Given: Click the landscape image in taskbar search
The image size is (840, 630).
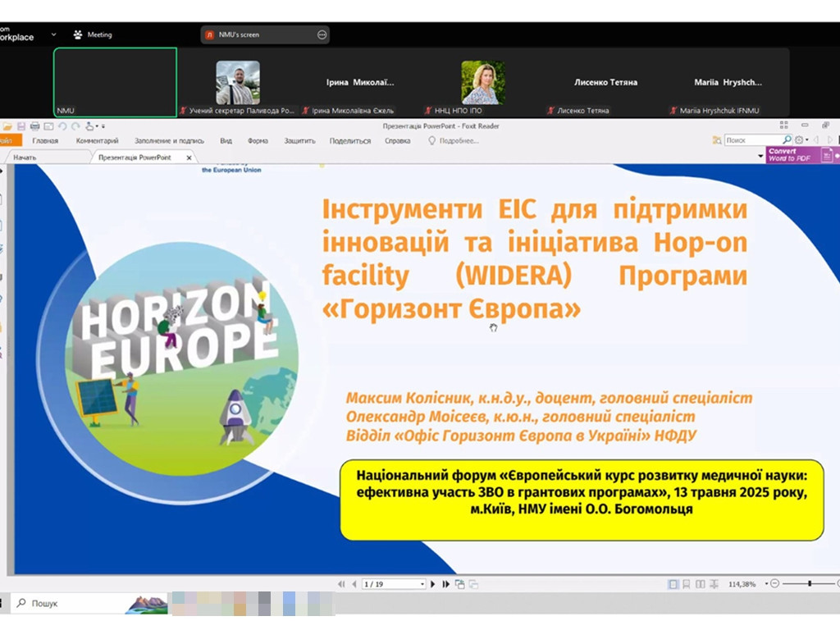Looking at the screenshot, I should pos(147,605).
